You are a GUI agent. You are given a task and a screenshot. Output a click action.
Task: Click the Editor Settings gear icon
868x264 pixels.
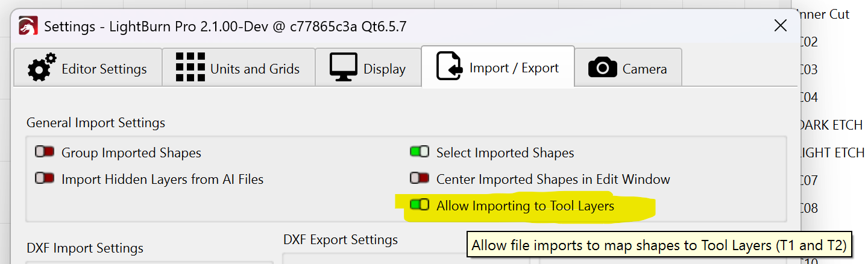42,68
